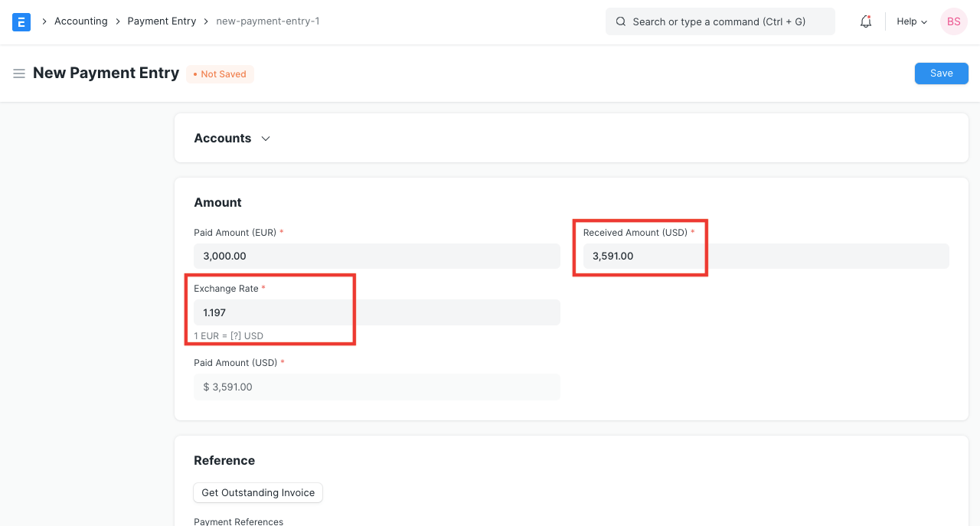Click the New Payment Entry title
The image size is (980, 526).
pos(106,73)
